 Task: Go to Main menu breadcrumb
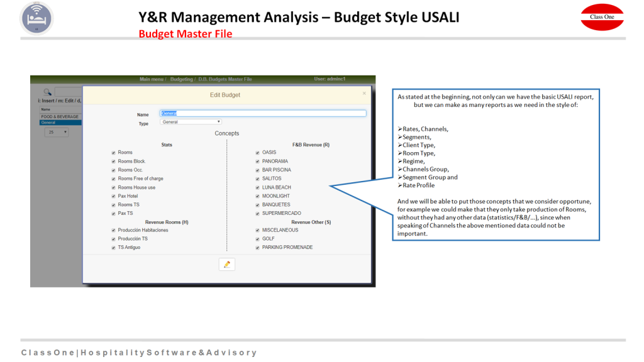tap(151, 79)
